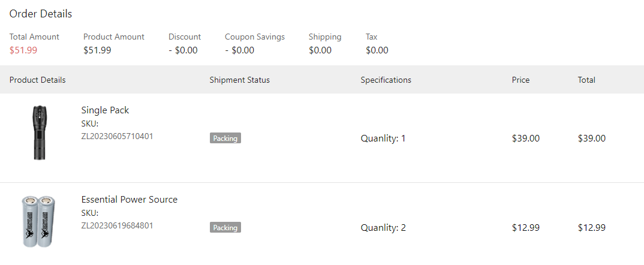Click the Shipping cost value
644x265 pixels.
[320, 50]
